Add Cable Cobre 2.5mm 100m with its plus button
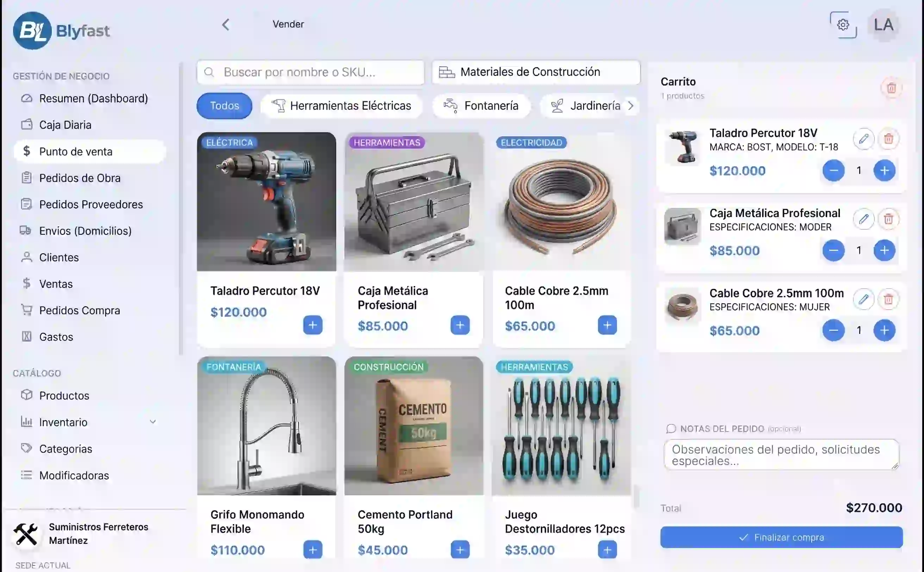This screenshot has height=572, width=924. pos(607,325)
